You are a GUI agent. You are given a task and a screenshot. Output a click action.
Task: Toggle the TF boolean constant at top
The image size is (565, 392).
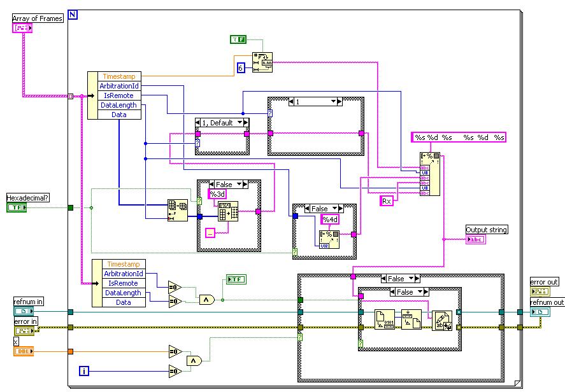click(x=238, y=39)
